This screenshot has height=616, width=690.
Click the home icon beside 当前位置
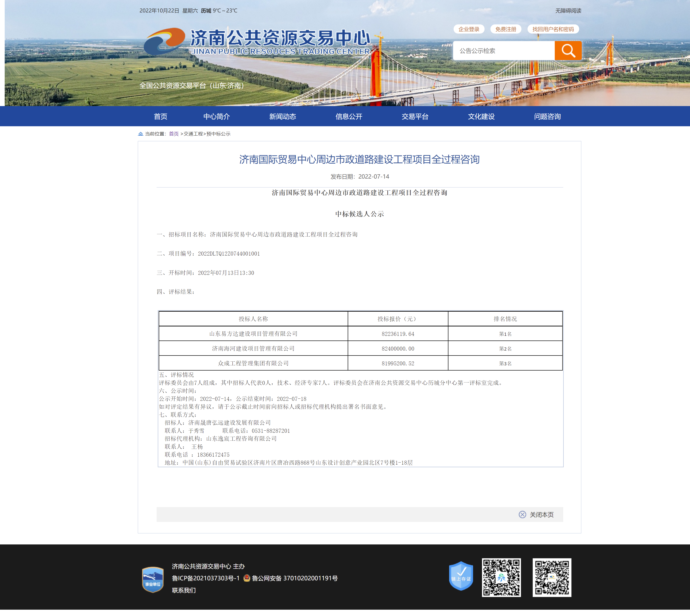pyautogui.click(x=140, y=134)
